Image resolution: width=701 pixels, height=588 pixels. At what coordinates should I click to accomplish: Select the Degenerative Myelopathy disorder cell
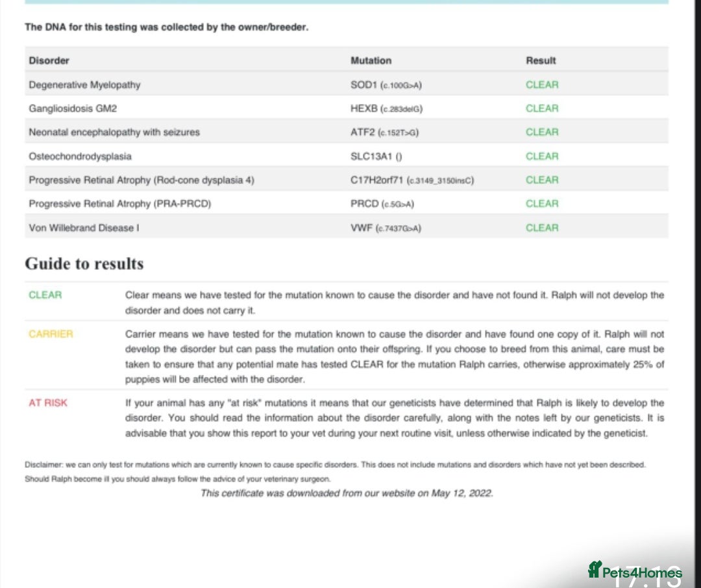coord(84,84)
